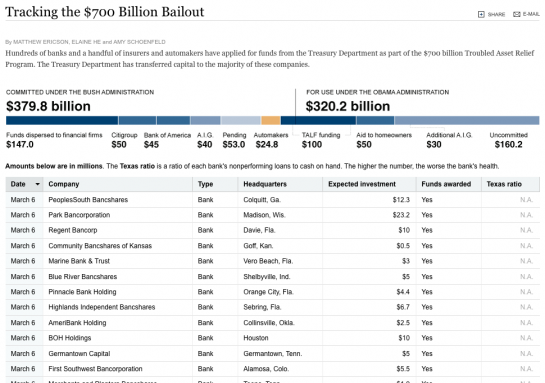Click the Share link text
Screen dimensions: 545x383
[x=496, y=15]
